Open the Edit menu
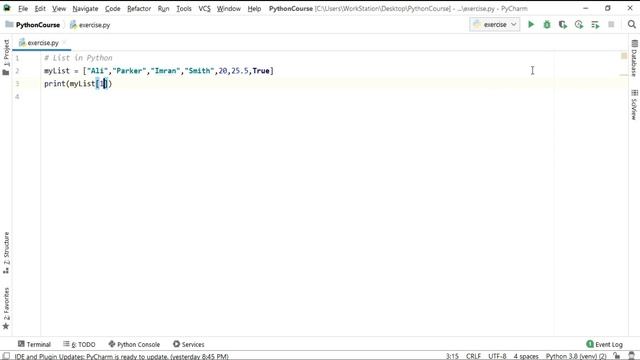Viewport: 640px width, 360px height. pyautogui.click(x=40, y=8)
